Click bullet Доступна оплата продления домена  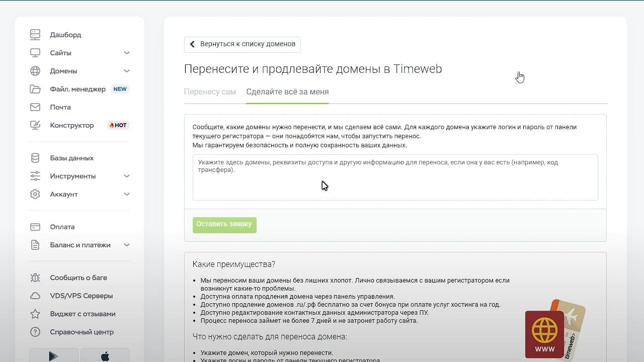[x=297, y=297]
